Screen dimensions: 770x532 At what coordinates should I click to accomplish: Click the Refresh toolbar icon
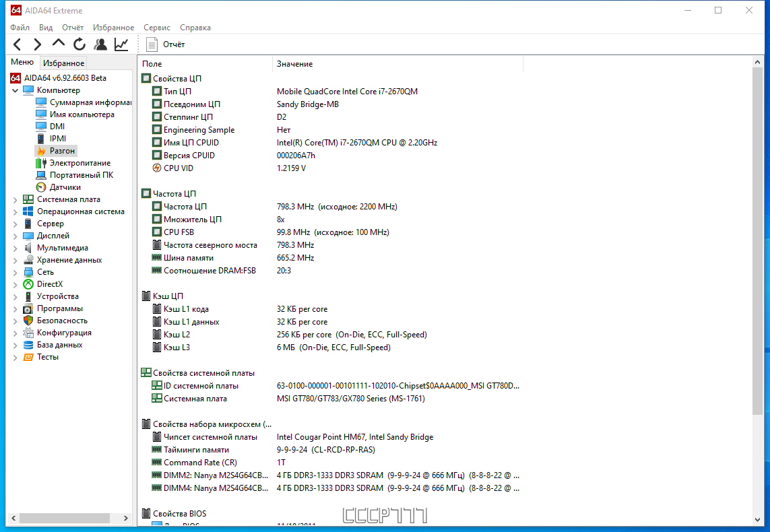(79, 44)
